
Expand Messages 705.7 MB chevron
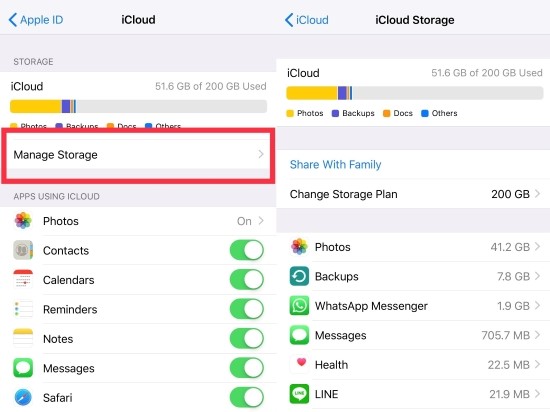coord(537,335)
